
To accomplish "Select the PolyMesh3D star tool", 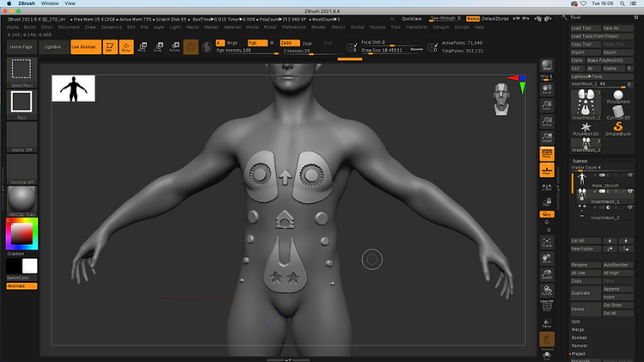I will 586,129.
